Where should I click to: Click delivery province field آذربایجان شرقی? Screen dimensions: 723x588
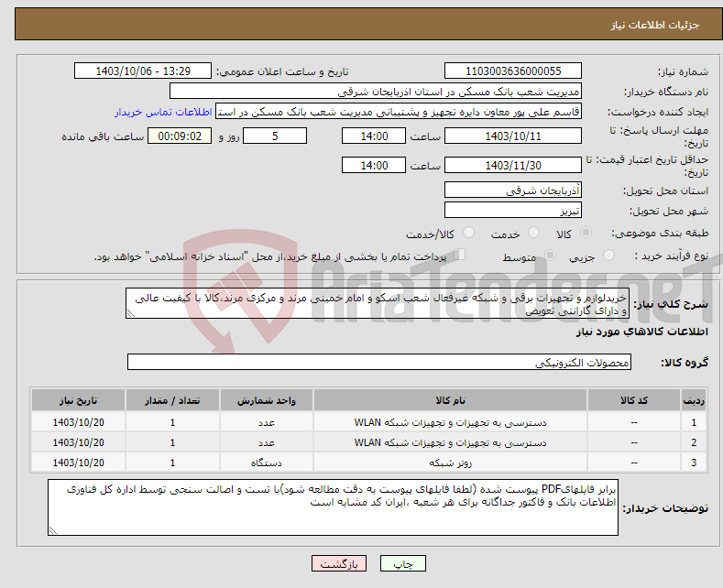coord(513,190)
